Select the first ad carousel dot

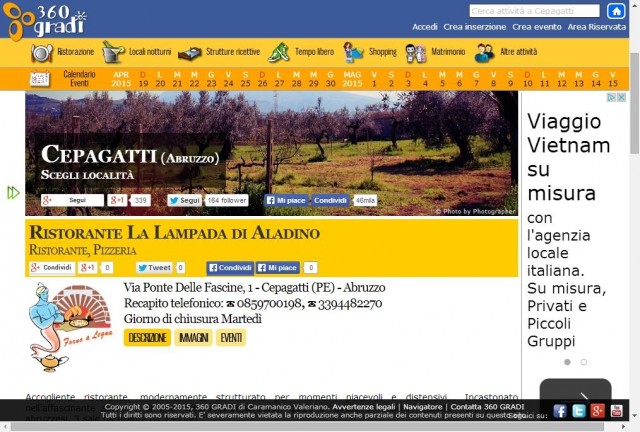[x=567, y=362]
